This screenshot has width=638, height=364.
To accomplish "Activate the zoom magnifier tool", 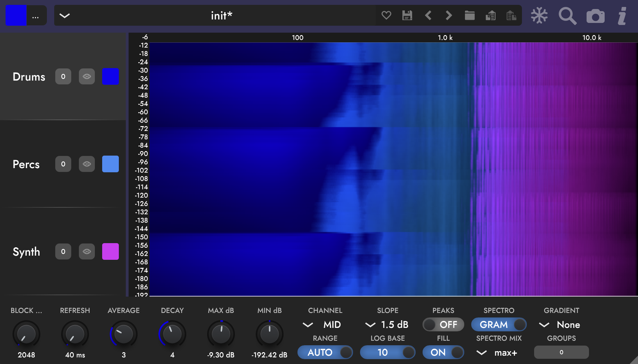I will pyautogui.click(x=567, y=15).
